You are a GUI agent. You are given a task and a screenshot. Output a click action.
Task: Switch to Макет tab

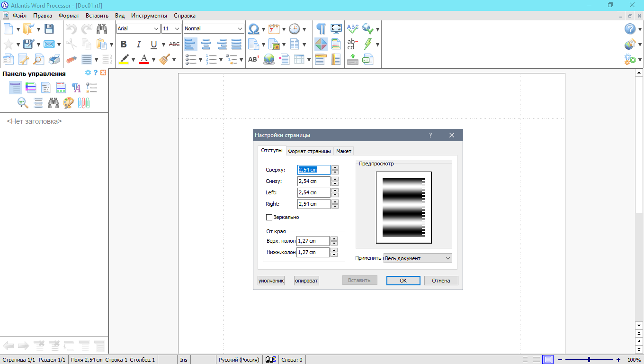(344, 151)
